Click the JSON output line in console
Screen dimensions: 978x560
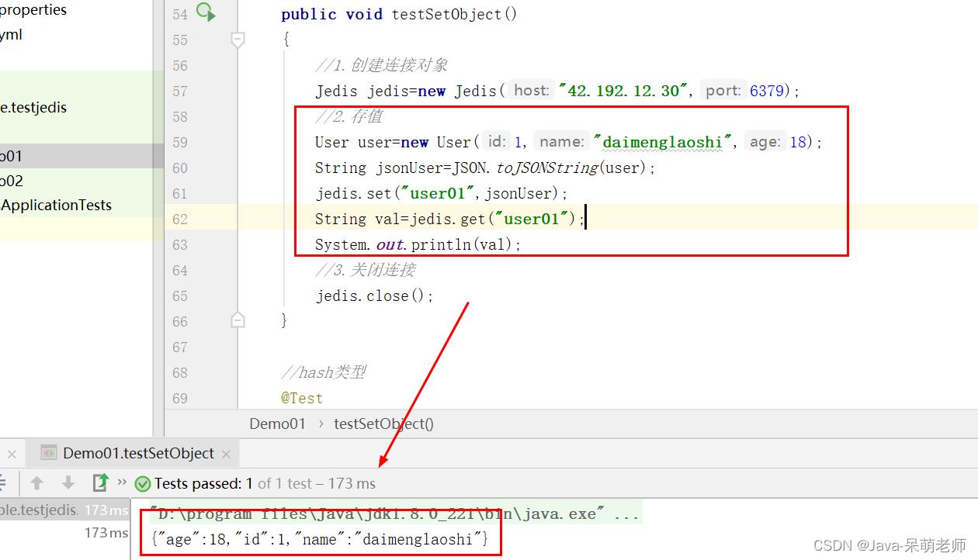pyautogui.click(x=320, y=538)
